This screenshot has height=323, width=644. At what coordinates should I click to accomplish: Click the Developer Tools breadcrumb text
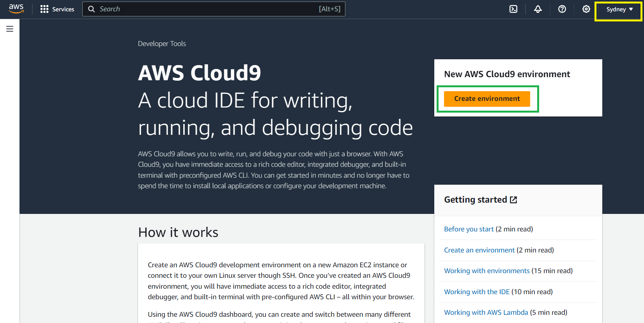click(162, 44)
